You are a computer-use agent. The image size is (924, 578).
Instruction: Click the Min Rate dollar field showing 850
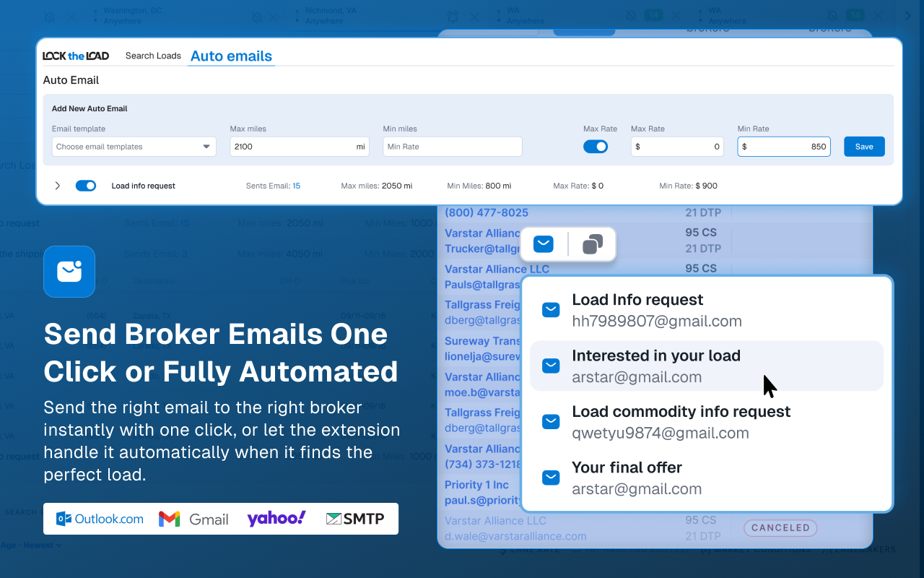784,147
